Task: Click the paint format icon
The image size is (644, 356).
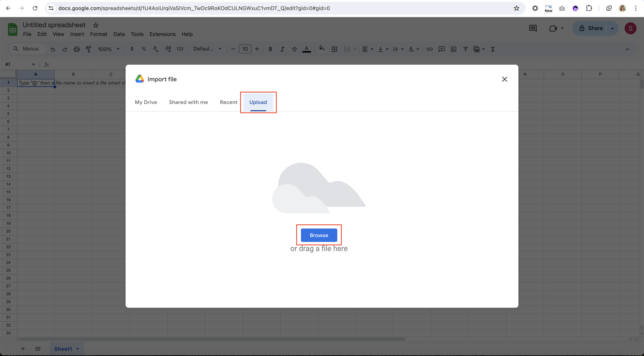Action: tap(88, 49)
